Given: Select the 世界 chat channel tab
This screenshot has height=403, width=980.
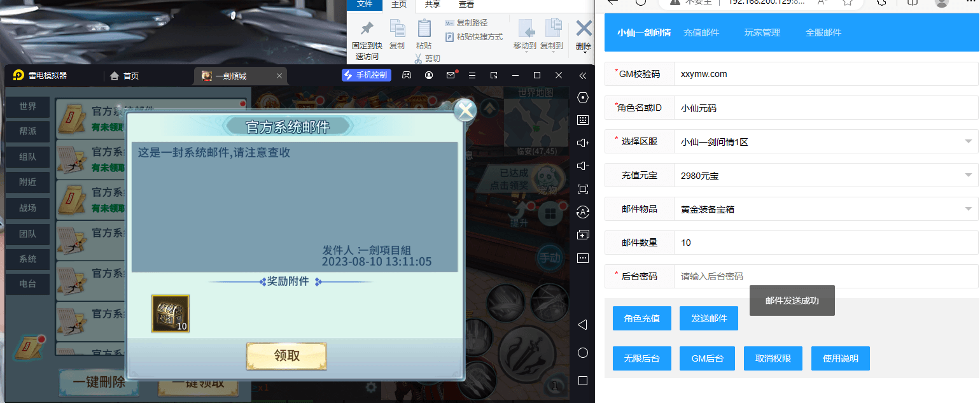Looking at the screenshot, I should 27,106.
